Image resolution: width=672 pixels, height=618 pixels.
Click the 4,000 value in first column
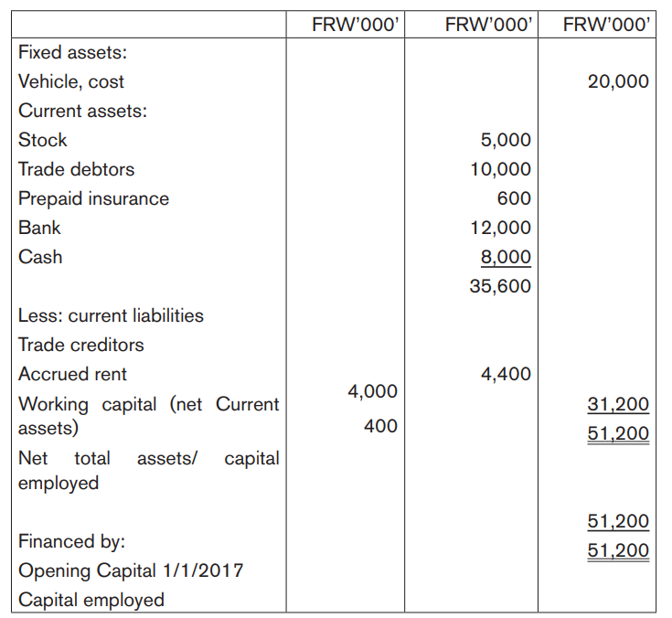tap(372, 391)
